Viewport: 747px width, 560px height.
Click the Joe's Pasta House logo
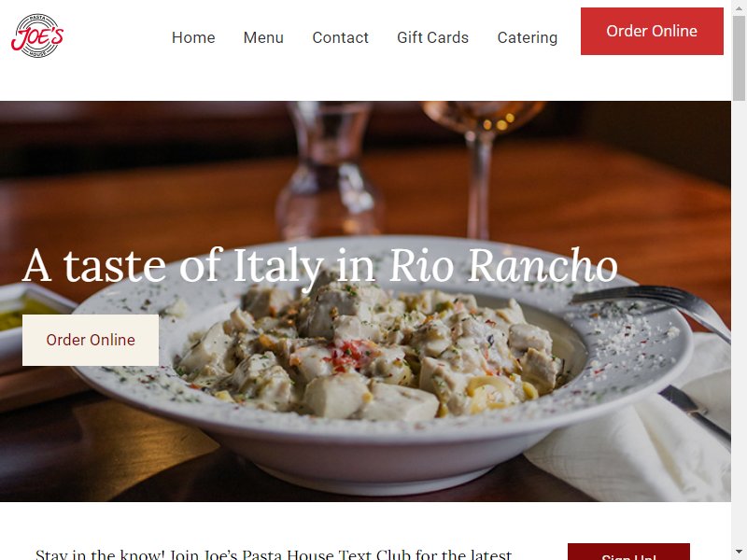[37, 35]
